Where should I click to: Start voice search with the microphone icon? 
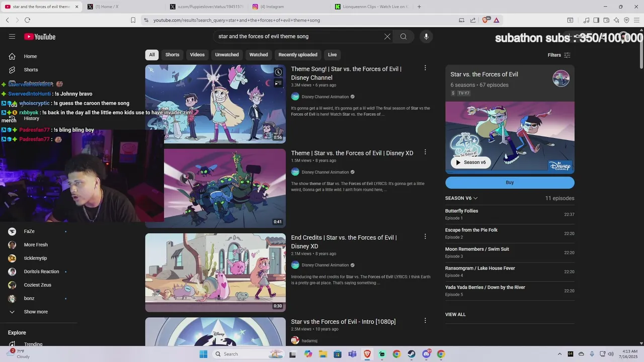tap(426, 36)
